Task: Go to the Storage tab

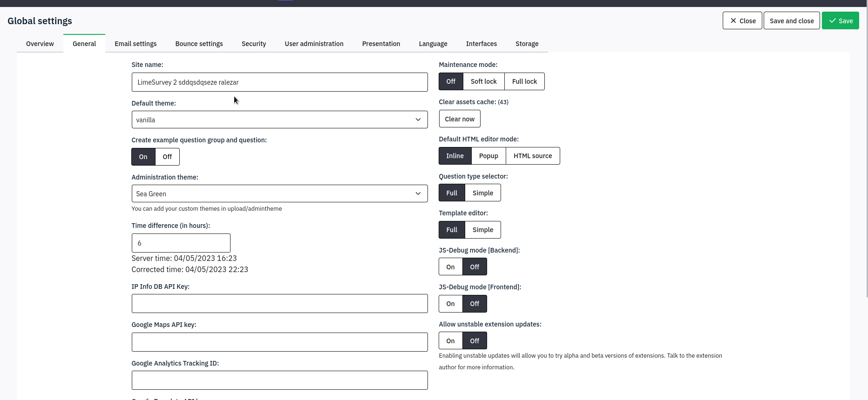Action: tap(527, 44)
